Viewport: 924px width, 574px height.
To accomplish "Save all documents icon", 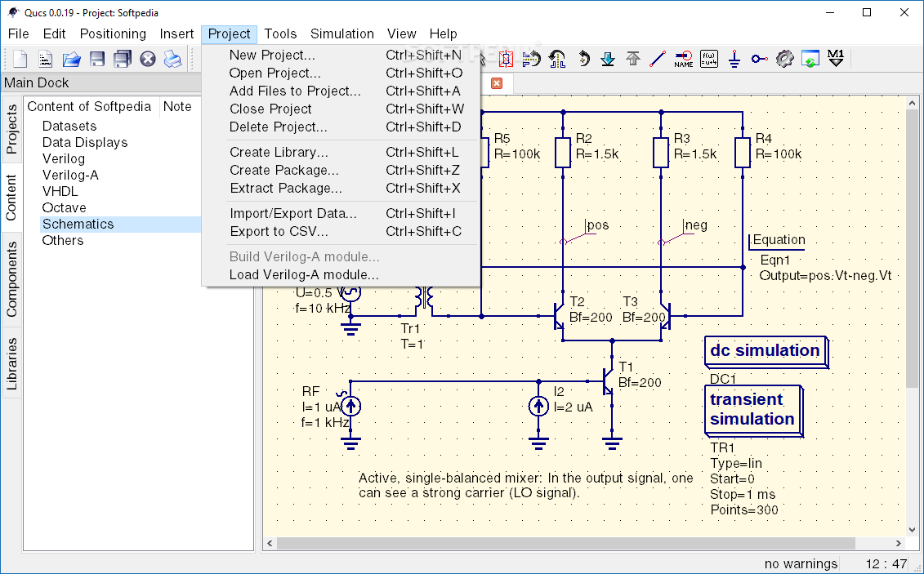I will point(123,59).
